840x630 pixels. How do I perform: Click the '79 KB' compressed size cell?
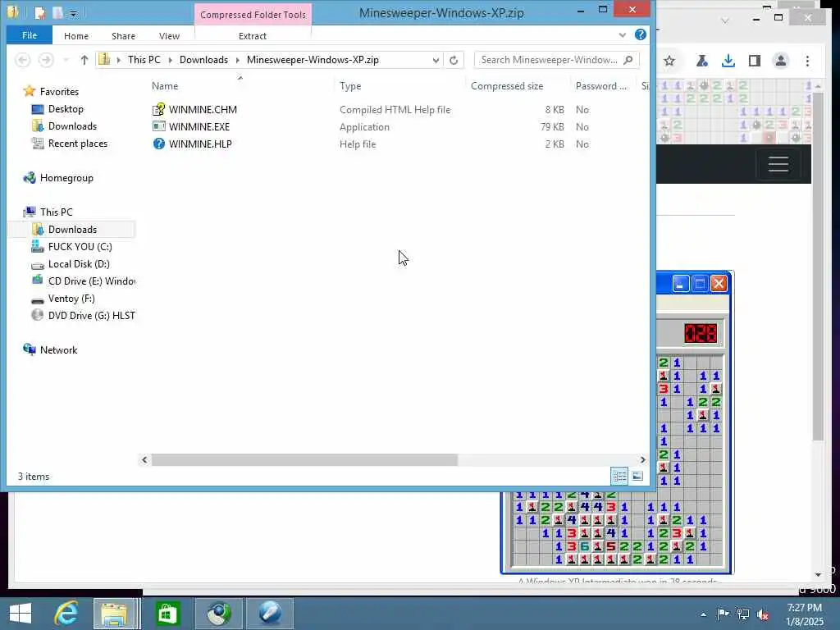(552, 126)
